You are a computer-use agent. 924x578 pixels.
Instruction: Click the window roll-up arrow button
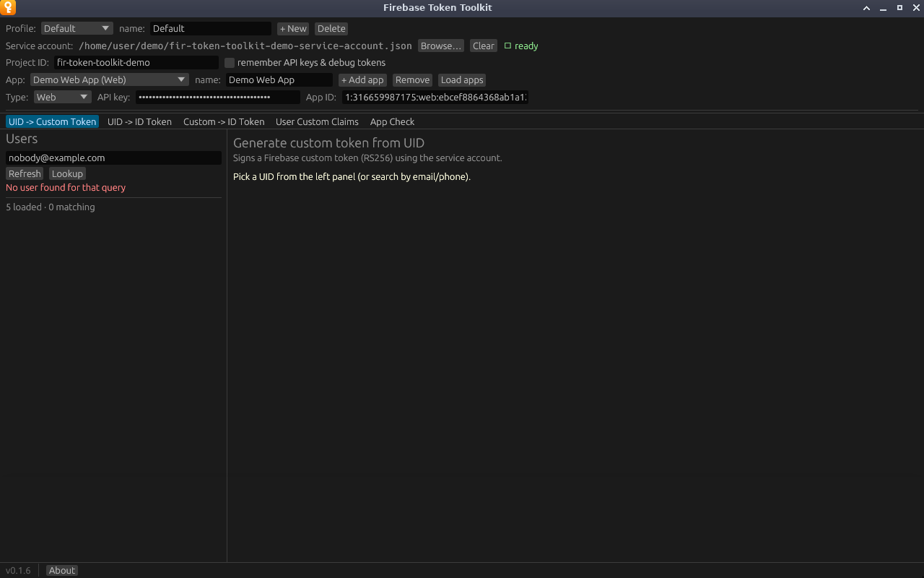coord(867,8)
